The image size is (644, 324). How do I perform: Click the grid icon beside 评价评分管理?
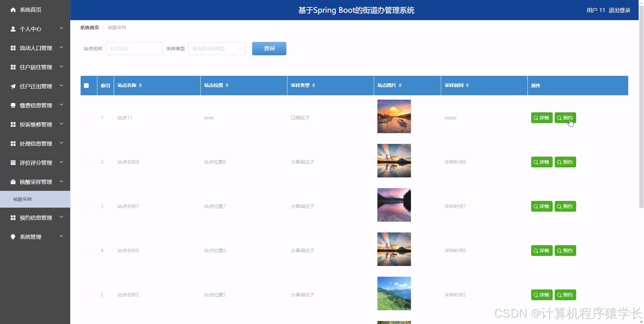[x=13, y=163]
